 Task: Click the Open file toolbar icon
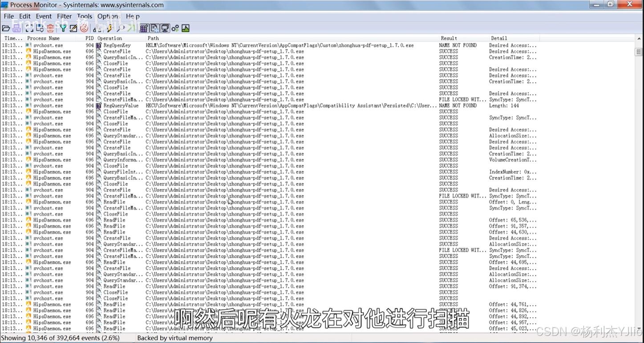[6, 28]
